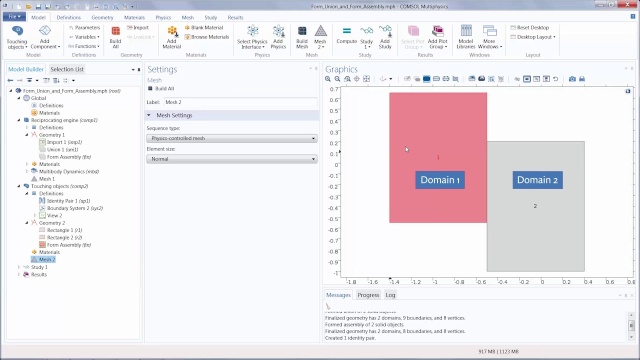Click the Add Component button
Image resolution: width=640 pixels, height=360 pixels.
[44, 37]
